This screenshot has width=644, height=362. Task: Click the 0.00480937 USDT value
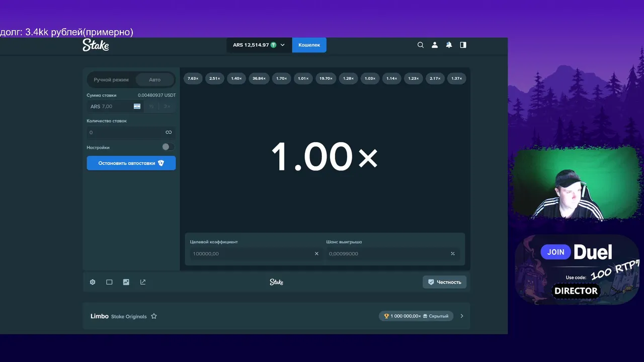157,95
